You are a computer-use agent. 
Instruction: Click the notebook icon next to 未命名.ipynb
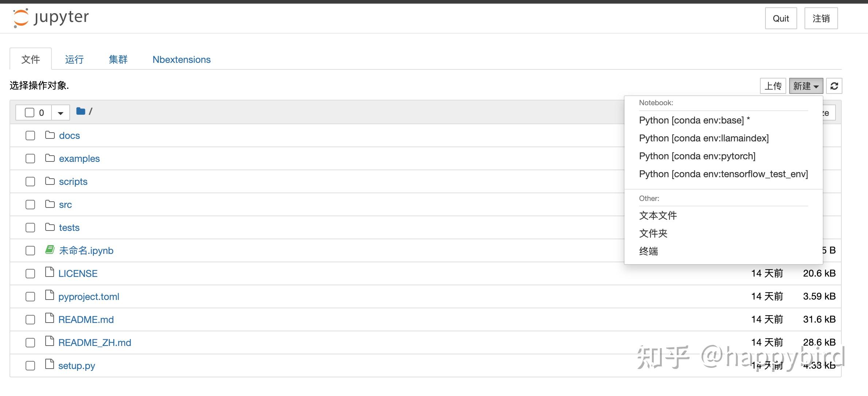pyautogui.click(x=49, y=250)
